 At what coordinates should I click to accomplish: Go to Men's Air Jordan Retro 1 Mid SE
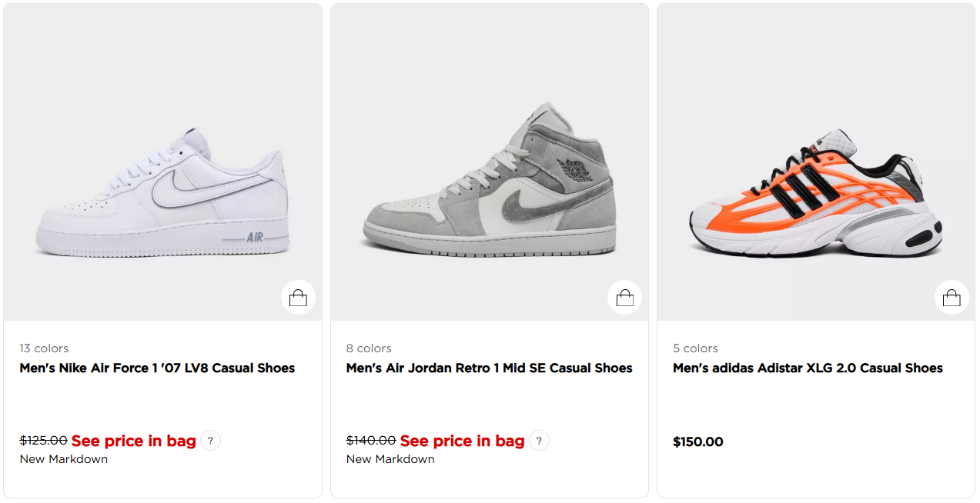[489, 368]
